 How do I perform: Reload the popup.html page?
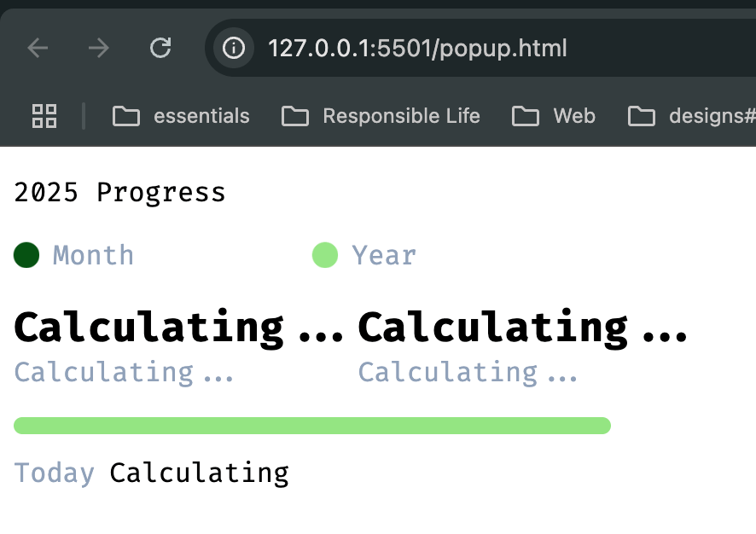[x=160, y=48]
